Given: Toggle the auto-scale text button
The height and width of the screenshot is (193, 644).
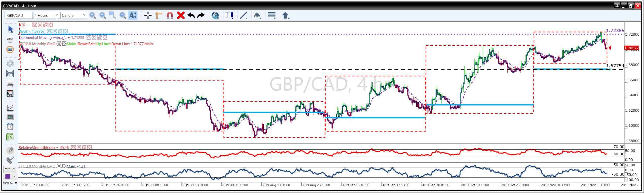Looking at the screenshot, I should point(133,16).
